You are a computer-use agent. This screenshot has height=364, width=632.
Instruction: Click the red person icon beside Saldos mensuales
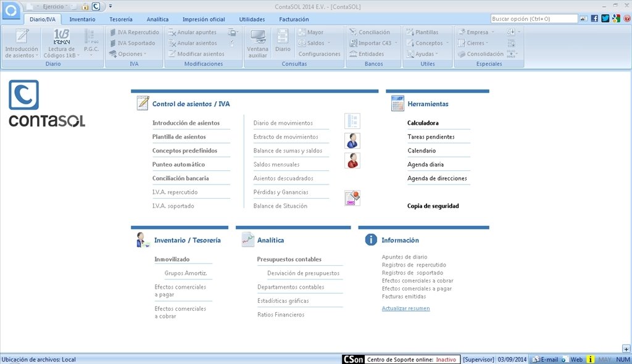tap(352, 160)
